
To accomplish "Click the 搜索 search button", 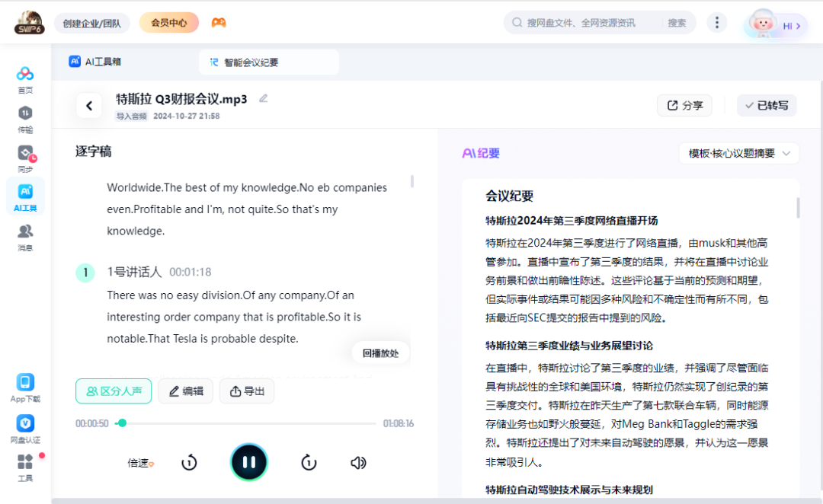I will pos(677,23).
